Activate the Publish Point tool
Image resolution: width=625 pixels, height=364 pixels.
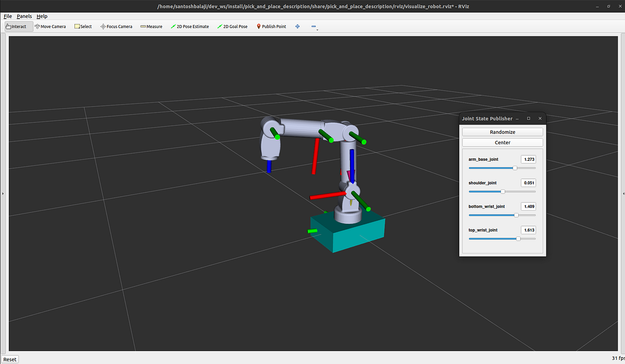click(x=271, y=26)
